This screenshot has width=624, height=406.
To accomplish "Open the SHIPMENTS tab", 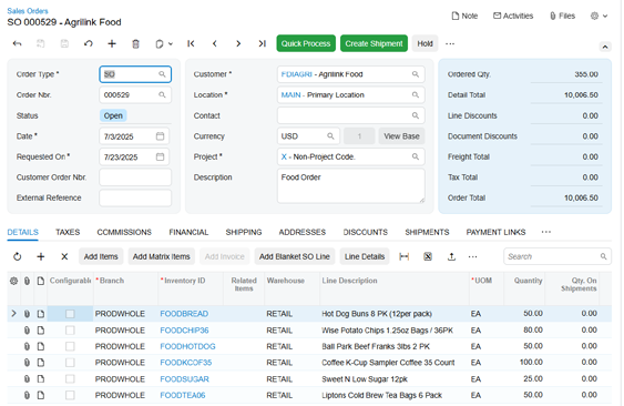I will (x=427, y=232).
